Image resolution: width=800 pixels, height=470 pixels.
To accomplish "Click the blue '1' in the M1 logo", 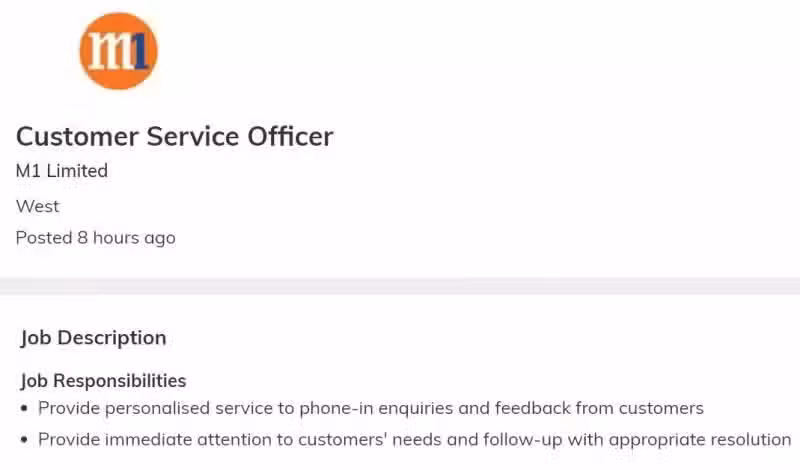I will tap(140, 51).
